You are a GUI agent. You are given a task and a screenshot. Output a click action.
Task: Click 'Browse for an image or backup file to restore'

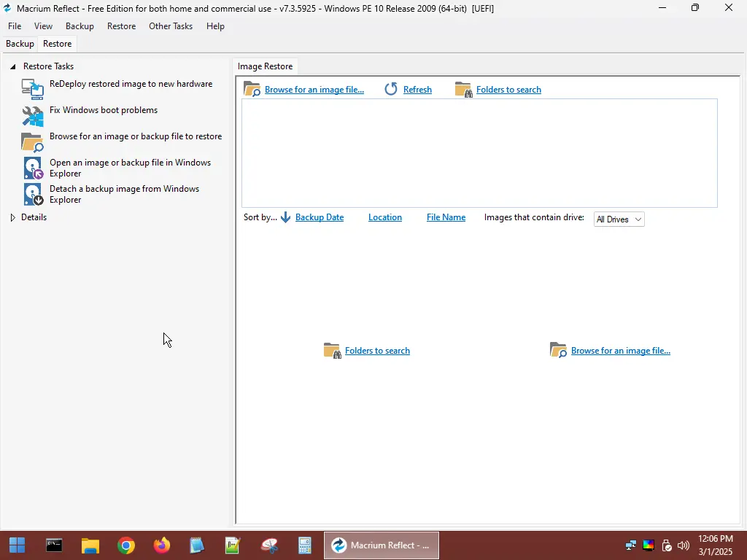pyautogui.click(x=136, y=136)
